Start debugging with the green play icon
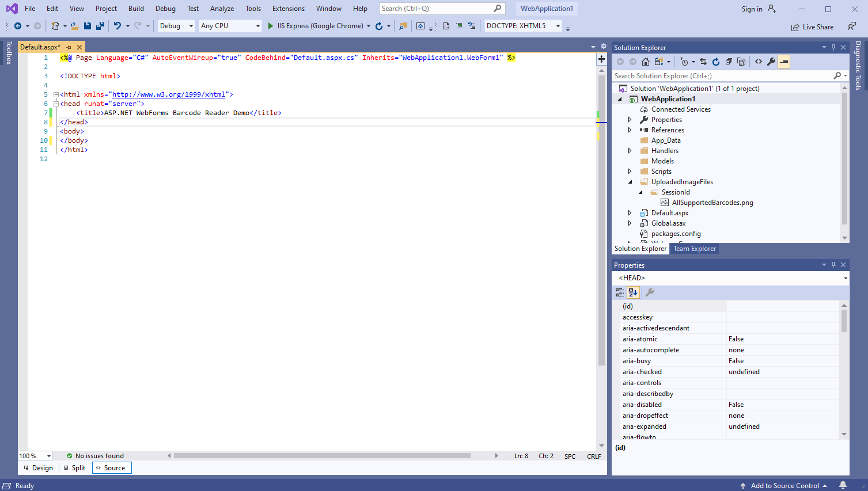The image size is (868, 491). pyautogui.click(x=270, y=26)
